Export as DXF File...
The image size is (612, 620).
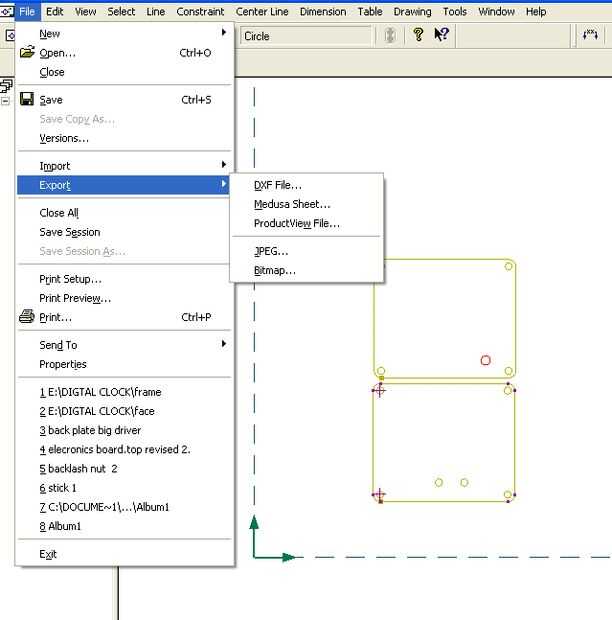coord(306,185)
